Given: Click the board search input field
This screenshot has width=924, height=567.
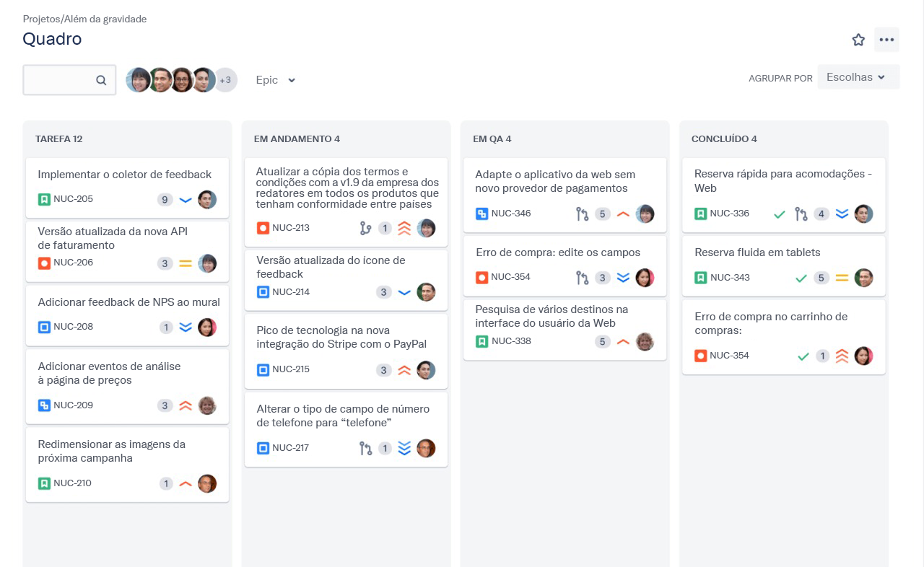Looking at the screenshot, I should pyautogui.click(x=59, y=80).
